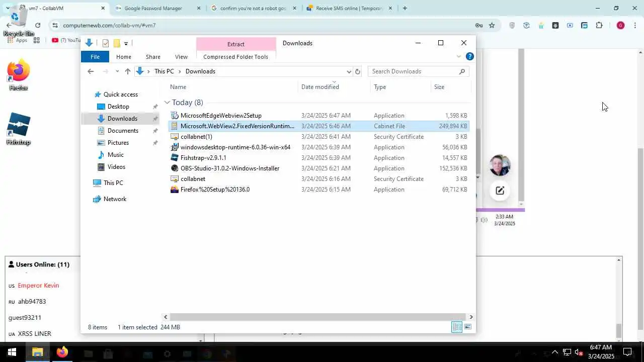Select OBS-Studio-31.0.2-Windows-Installer file
Screen dimensions: 644x362
[x=319, y=168]
